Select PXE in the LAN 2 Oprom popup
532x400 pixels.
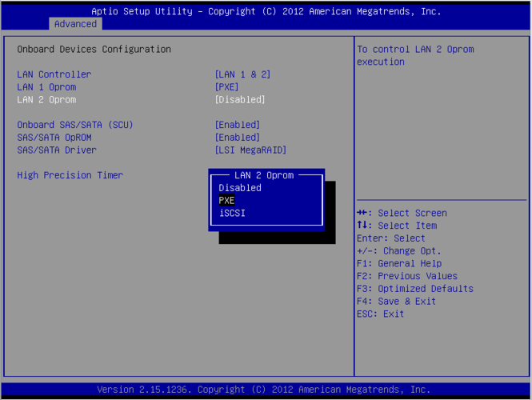pos(227,201)
